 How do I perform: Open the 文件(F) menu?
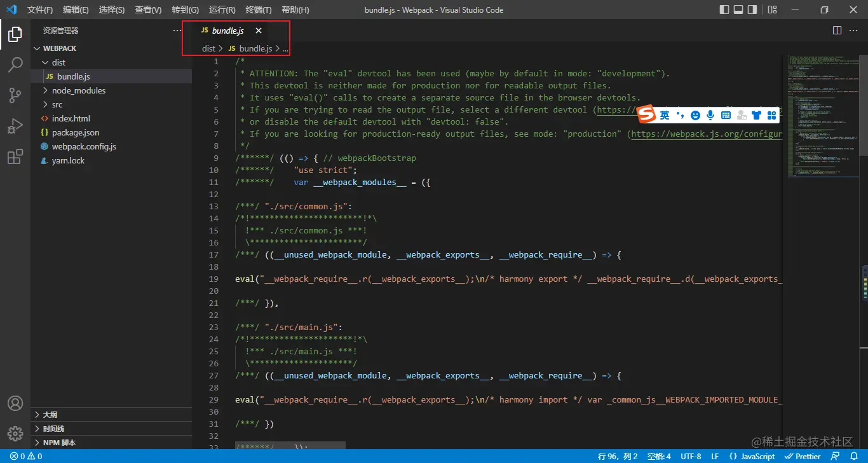(40, 10)
